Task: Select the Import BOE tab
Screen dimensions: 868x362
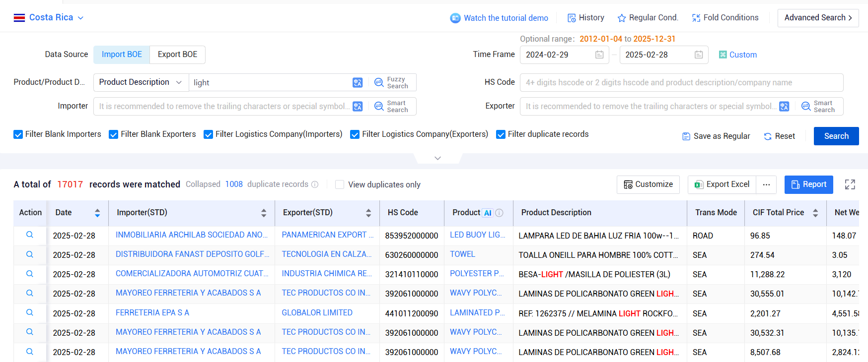Action: click(x=122, y=55)
